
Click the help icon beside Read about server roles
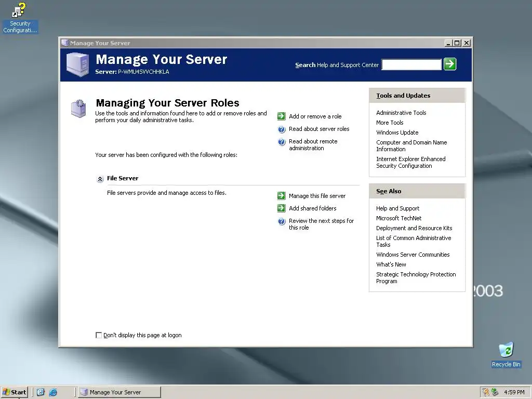pos(282,129)
